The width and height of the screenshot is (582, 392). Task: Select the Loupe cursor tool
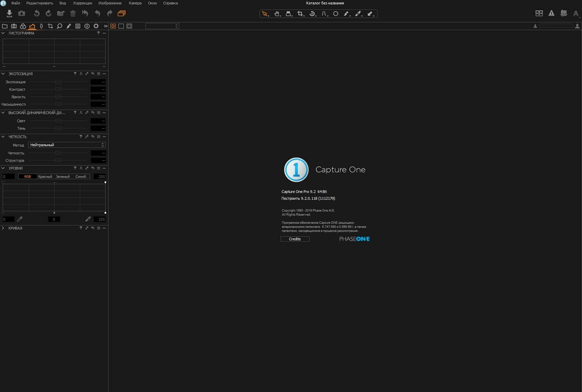point(289,14)
